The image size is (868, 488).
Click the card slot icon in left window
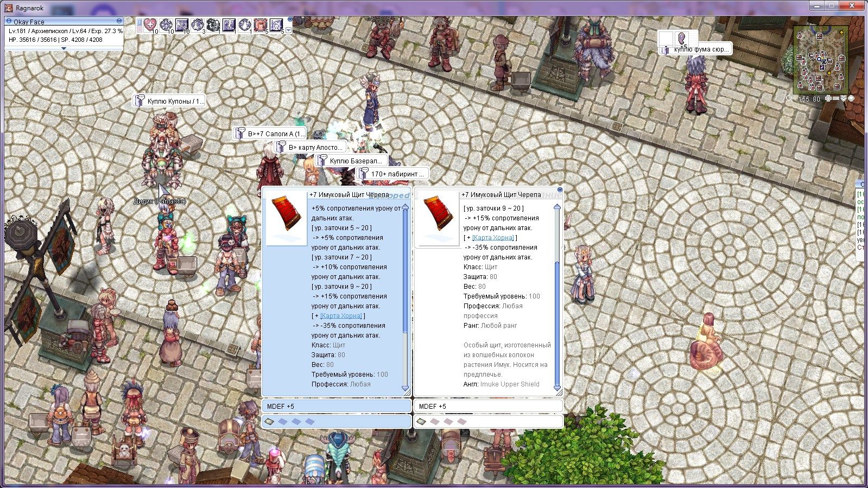coord(269,421)
